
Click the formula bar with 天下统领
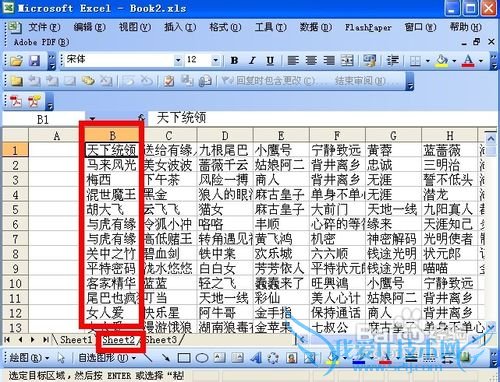(322, 118)
